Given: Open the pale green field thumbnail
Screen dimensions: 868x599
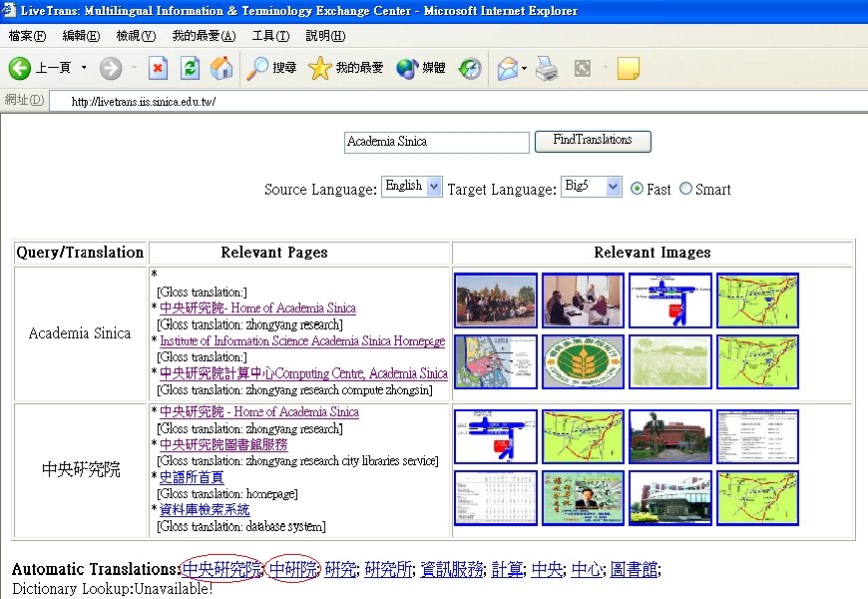Looking at the screenshot, I should (670, 361).
